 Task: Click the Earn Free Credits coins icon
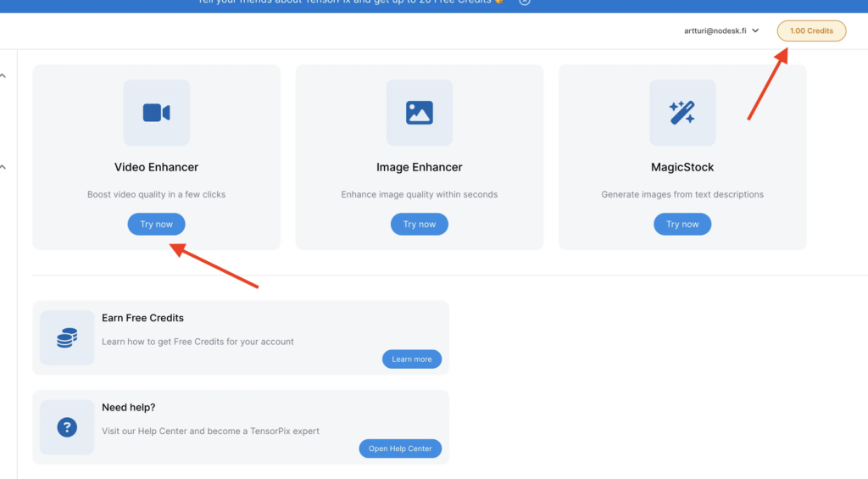[67, 337]
